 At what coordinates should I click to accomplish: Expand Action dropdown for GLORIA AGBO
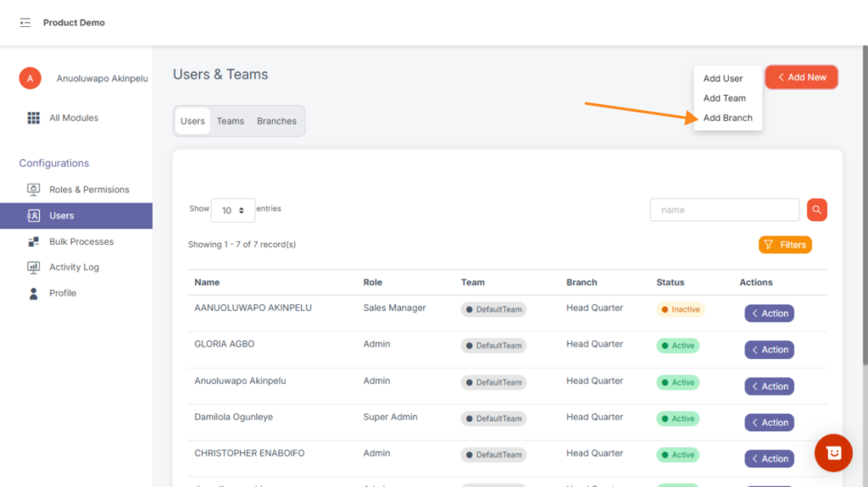click(x=769, y=350)
